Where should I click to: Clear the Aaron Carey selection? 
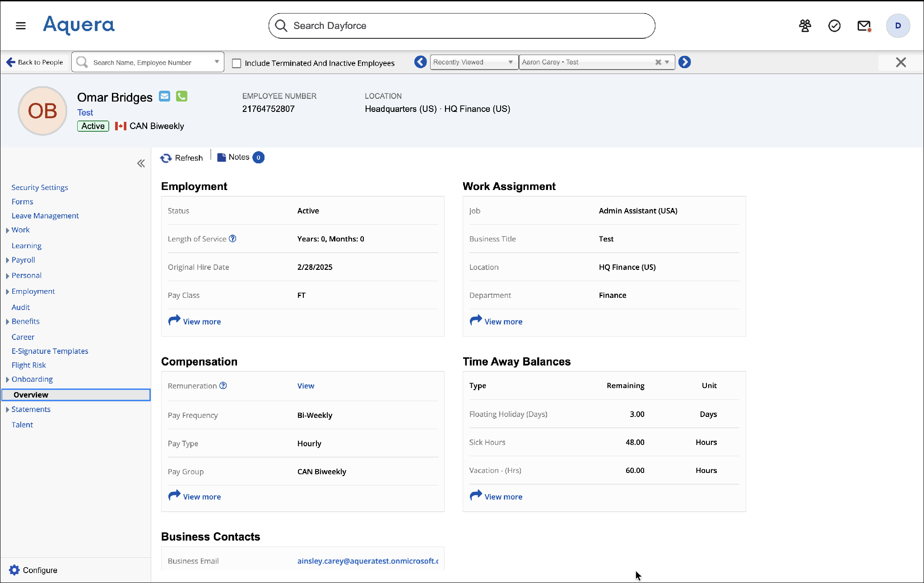(658, 62)
